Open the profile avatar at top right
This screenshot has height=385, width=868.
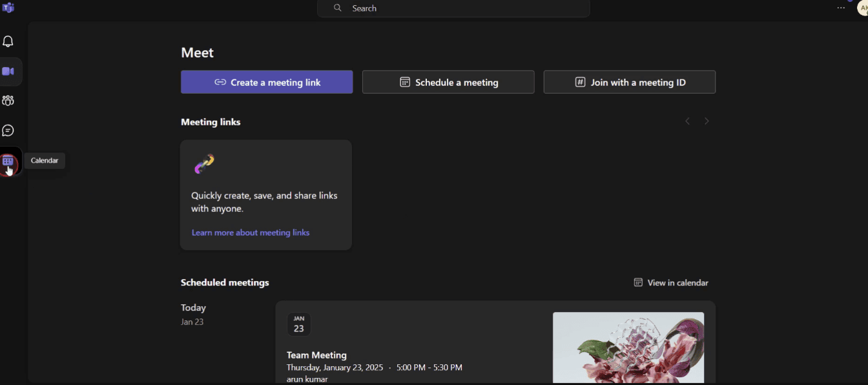coord(862,8)
